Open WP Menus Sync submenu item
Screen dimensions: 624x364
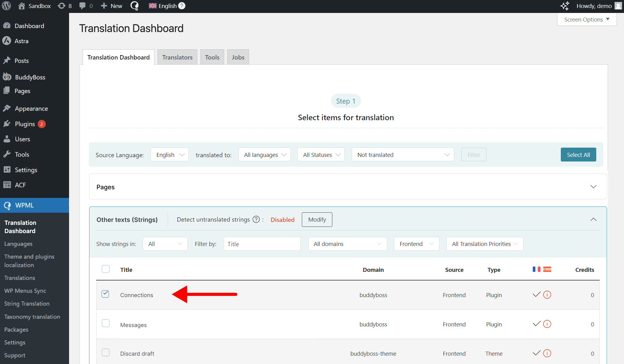click(25, 291)
